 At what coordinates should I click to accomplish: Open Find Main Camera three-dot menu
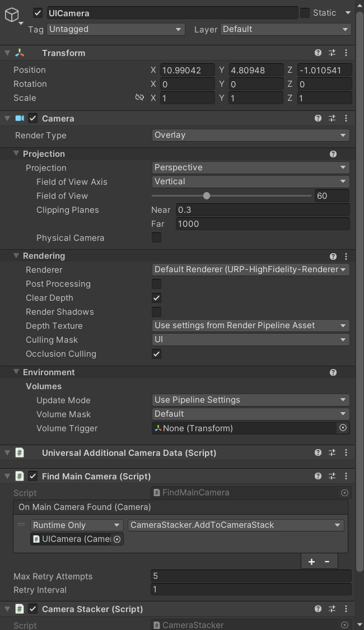346,476
